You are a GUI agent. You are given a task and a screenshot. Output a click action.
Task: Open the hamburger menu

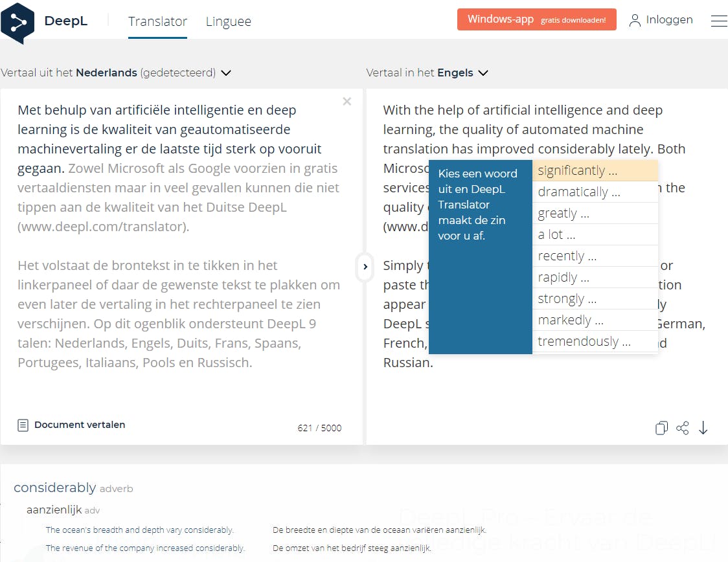click(x=718, y=21)
